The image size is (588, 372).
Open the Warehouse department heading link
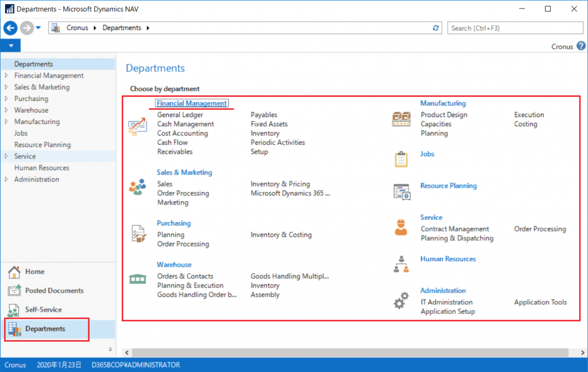coord(174,265)
